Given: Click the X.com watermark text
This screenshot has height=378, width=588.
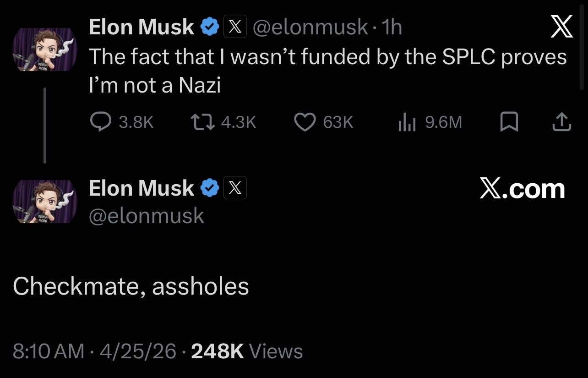Looking at the screenshot, I should click(522, 189).
